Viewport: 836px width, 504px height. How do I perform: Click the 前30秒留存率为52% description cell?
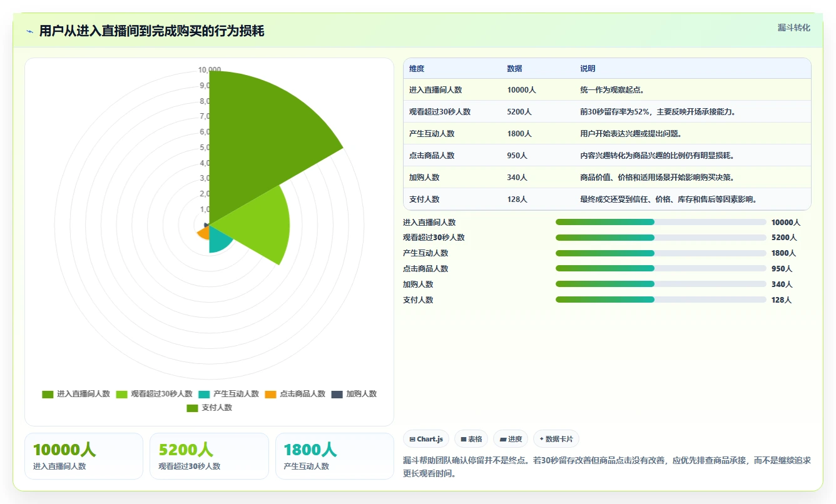[x=658, y=112]
